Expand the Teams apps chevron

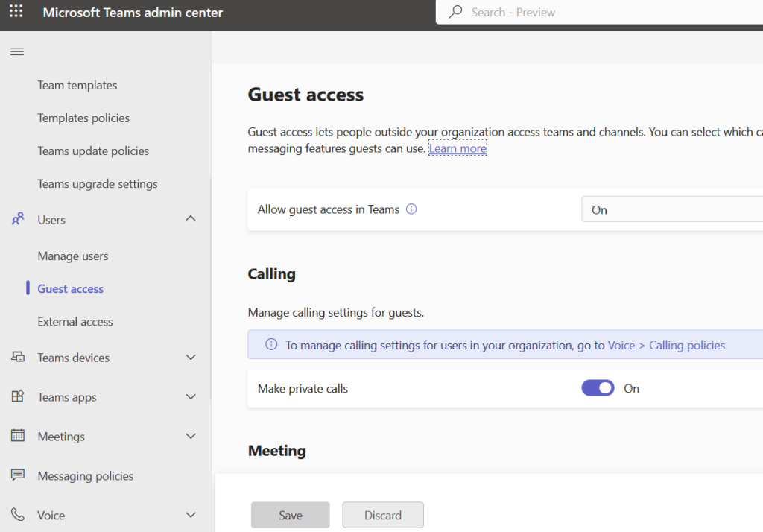click(191, 396)
